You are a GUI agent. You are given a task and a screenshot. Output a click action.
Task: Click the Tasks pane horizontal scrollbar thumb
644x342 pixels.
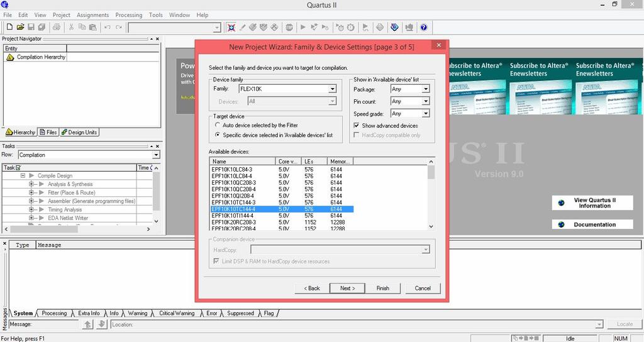44,229
